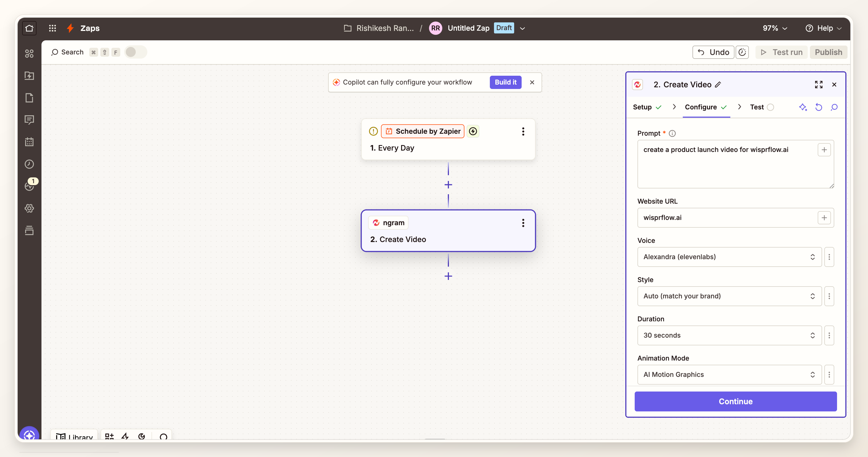Open the calendar schedule sidebar icon
Screen dimensions: 868x457
click(29, 142)
